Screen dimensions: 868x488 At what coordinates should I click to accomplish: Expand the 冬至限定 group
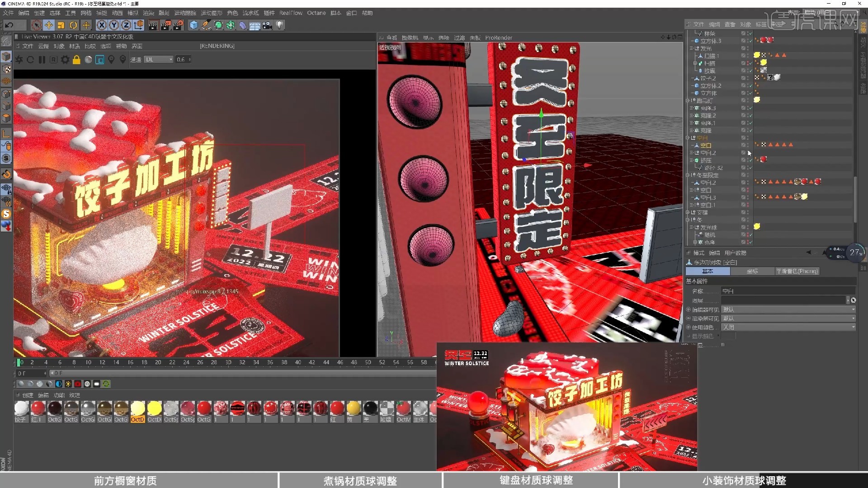688,175
